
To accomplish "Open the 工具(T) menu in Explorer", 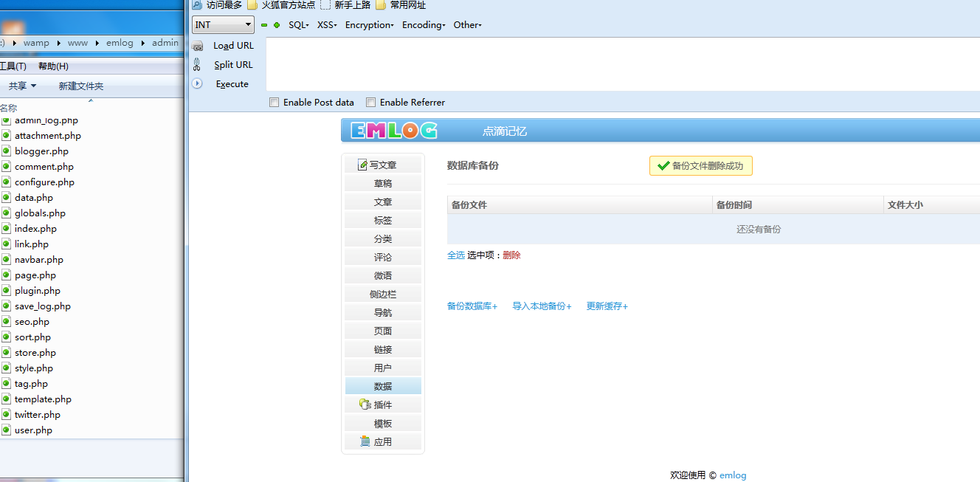I will (13, 66).
